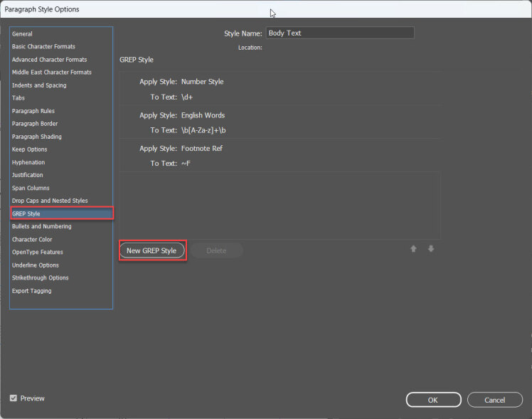Toggle the Preview checkbox

(14, 398)
